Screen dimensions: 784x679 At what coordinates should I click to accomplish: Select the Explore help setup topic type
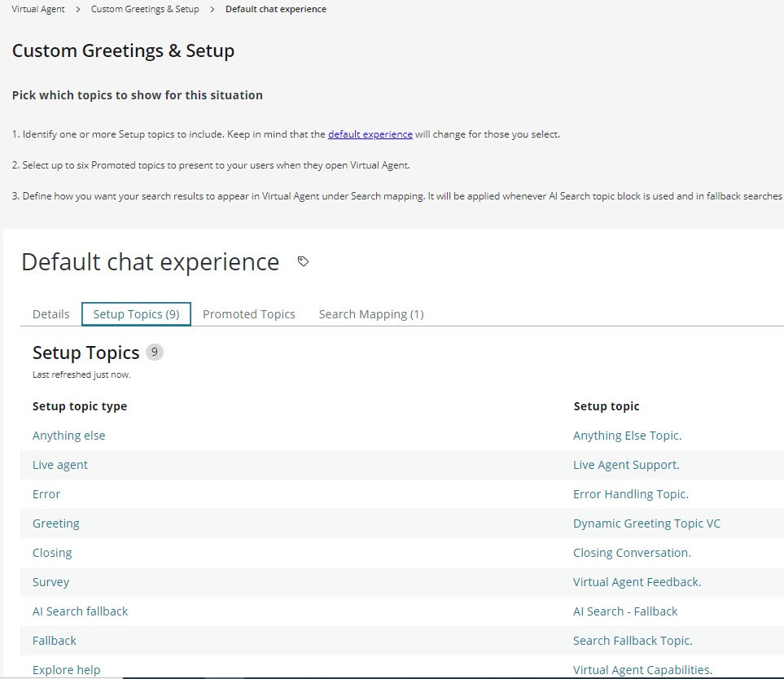pos(66,669)
